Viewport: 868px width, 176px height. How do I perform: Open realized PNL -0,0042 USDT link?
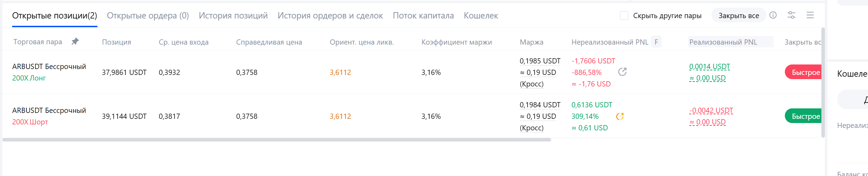[711, 110]
